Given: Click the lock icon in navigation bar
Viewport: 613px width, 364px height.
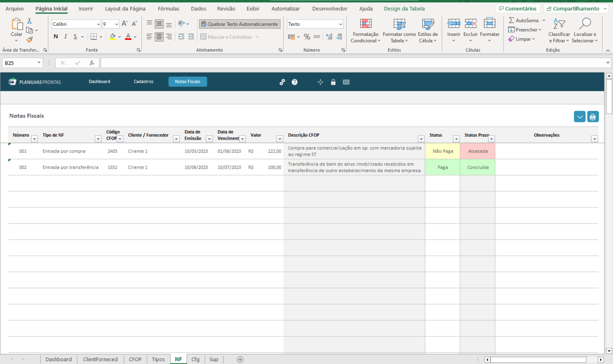Looking at the screenshot, I should 333,82.
